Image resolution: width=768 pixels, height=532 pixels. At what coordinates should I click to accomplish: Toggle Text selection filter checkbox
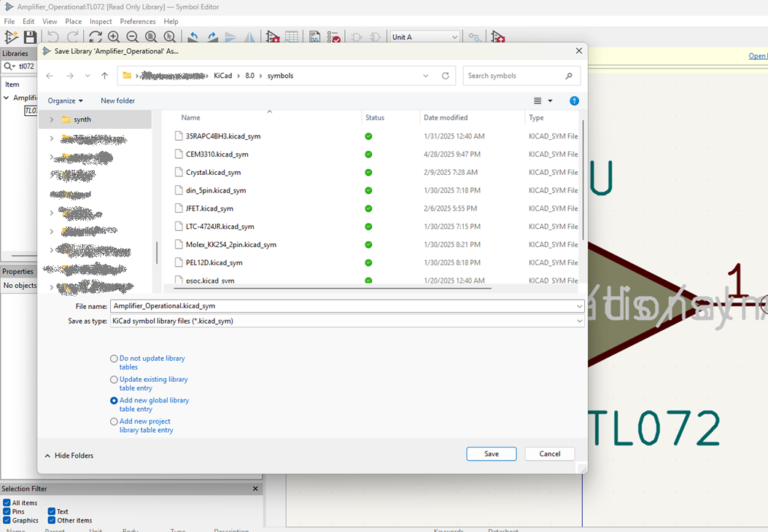click(52, 512)
